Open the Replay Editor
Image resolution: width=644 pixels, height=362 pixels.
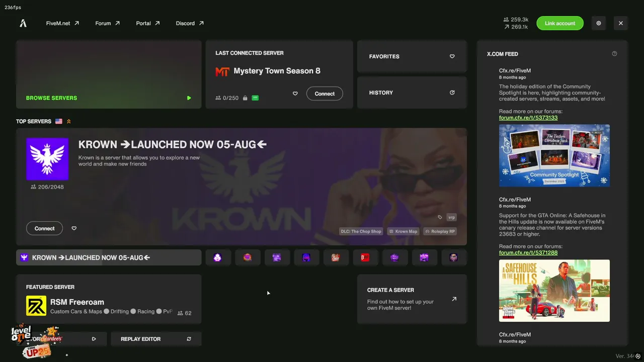(x=156, y=339)
